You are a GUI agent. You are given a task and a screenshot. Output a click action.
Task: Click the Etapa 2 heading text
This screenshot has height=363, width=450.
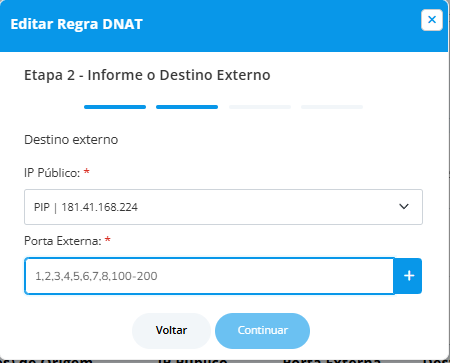(x=147, y=75)
